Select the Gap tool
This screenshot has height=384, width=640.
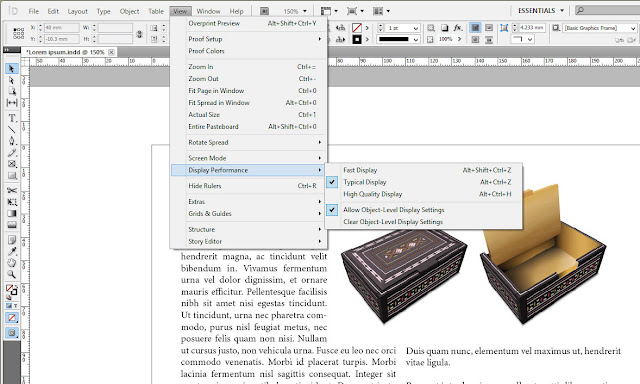[x=11, y=102]
